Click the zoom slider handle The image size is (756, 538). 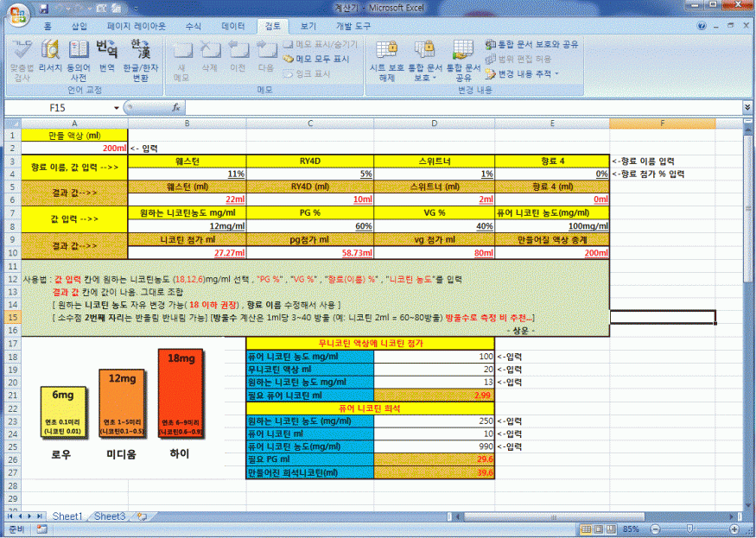pos(689,529)
